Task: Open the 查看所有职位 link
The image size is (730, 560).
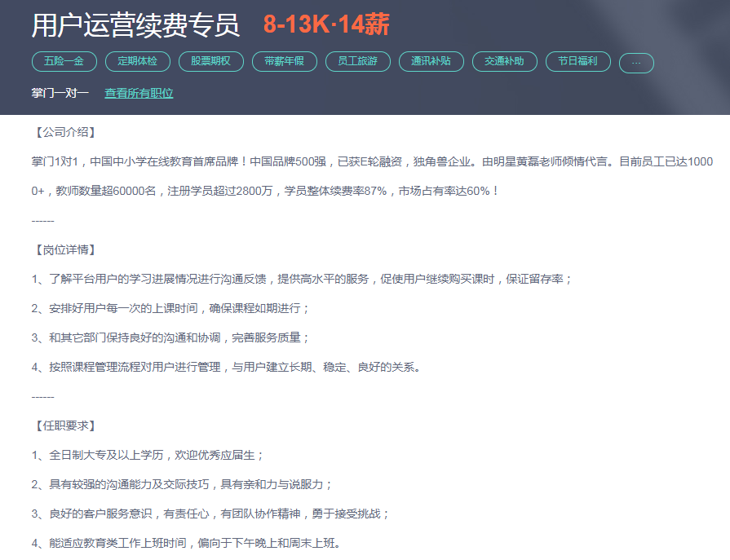Action: [139, 93]
